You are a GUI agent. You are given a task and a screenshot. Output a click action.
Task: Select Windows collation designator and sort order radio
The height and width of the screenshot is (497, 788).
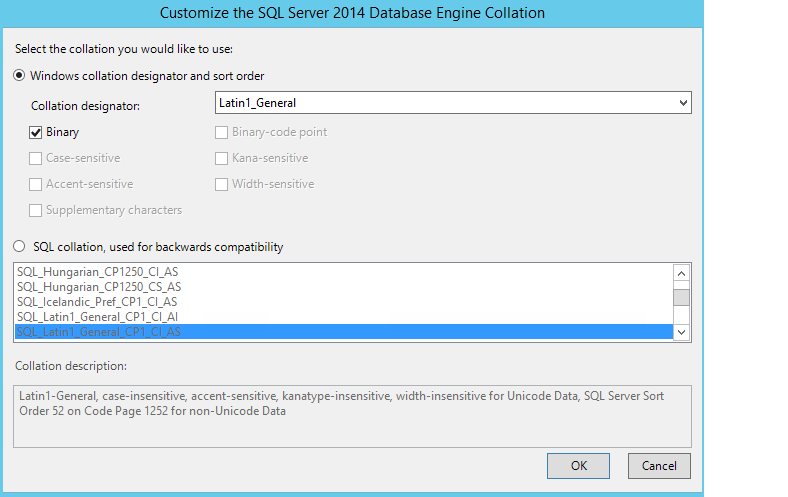tap(19, 76)
